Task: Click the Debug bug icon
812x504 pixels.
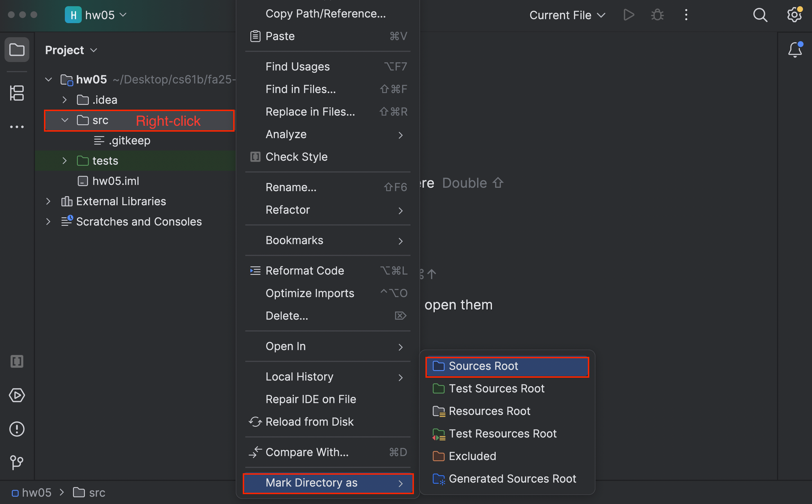Action: point(657,15)
